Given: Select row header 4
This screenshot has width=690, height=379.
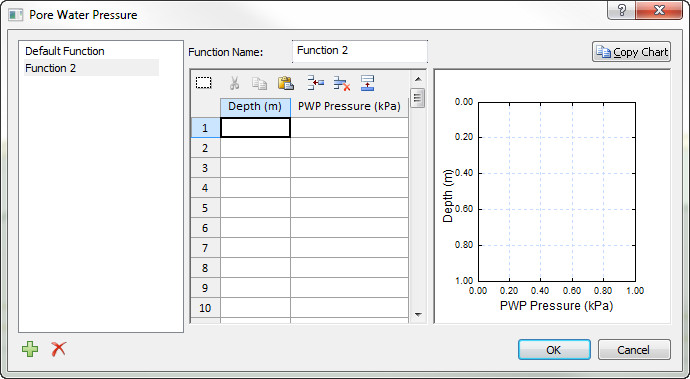Looking at the screenshot, I should 205,188.
